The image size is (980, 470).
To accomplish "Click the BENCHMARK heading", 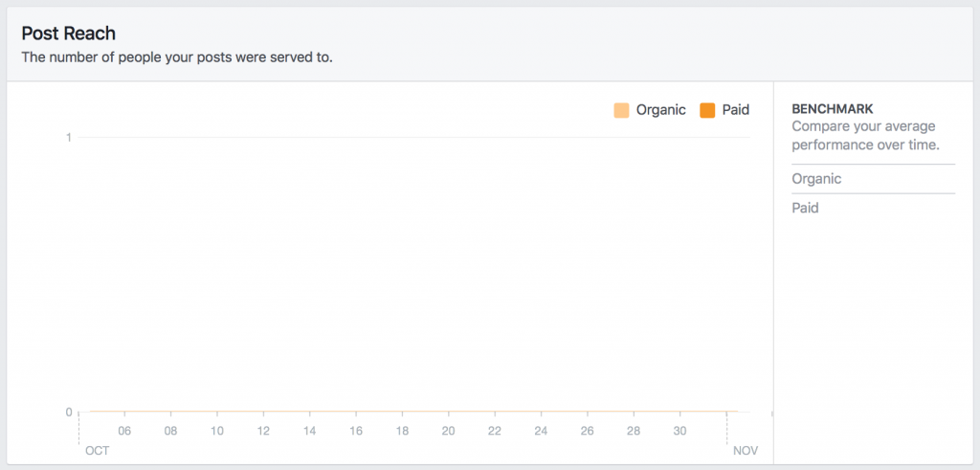I will coord(833,109).
